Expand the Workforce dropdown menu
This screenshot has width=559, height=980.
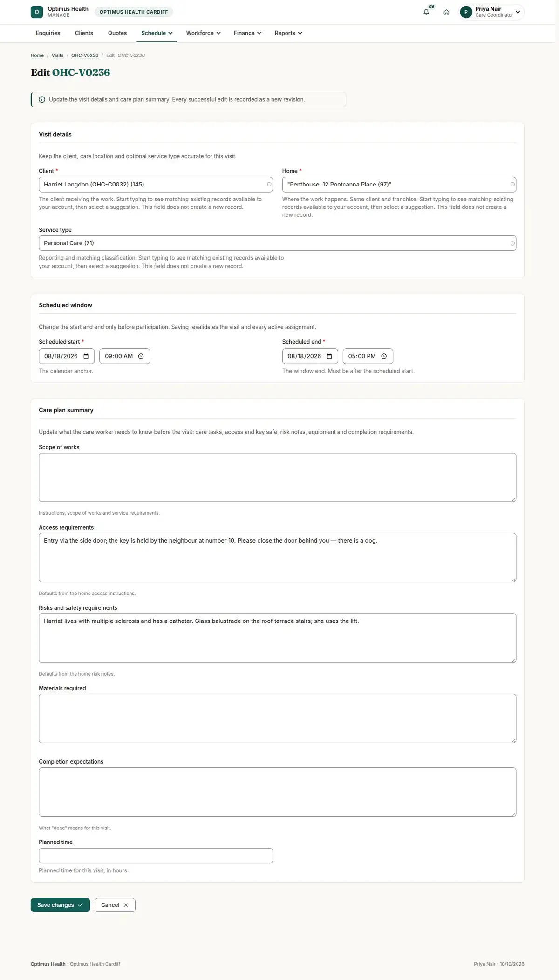pyautogui.click(x=203, y=33)
